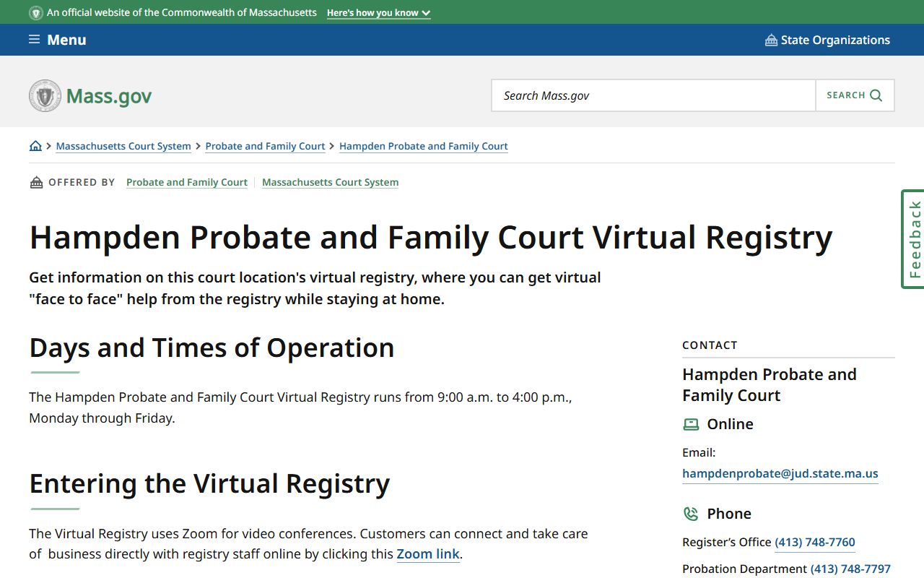Open the Feedback side tab

pos(913,239)
